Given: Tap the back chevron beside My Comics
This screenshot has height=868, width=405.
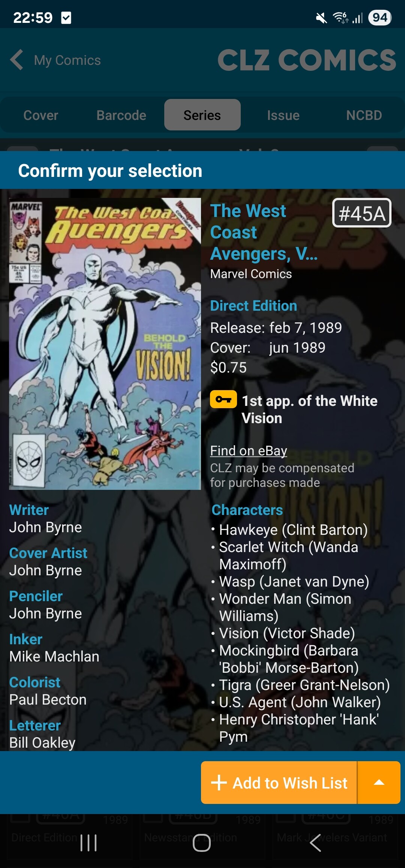Looking at the screenshot, I should pyautogui.click(x=17, y=60).
